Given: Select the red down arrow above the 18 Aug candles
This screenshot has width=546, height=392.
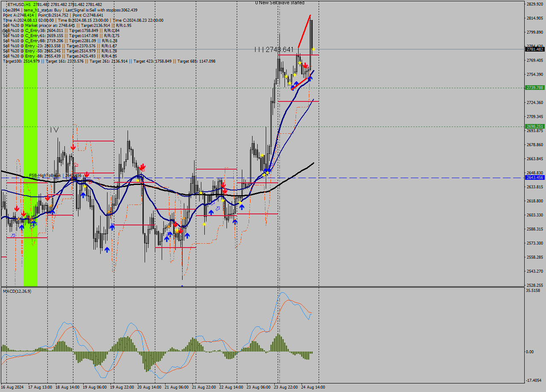Looking at the screenshot, I should 73,147.
